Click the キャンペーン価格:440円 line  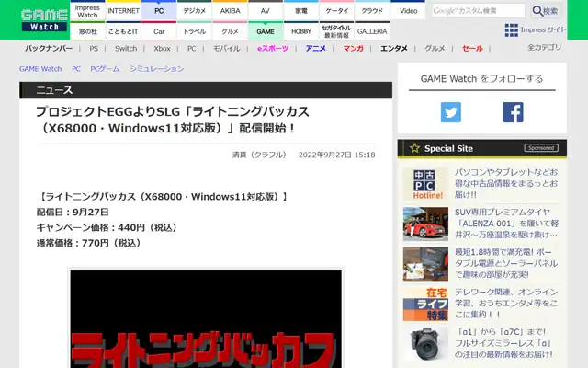107,227
